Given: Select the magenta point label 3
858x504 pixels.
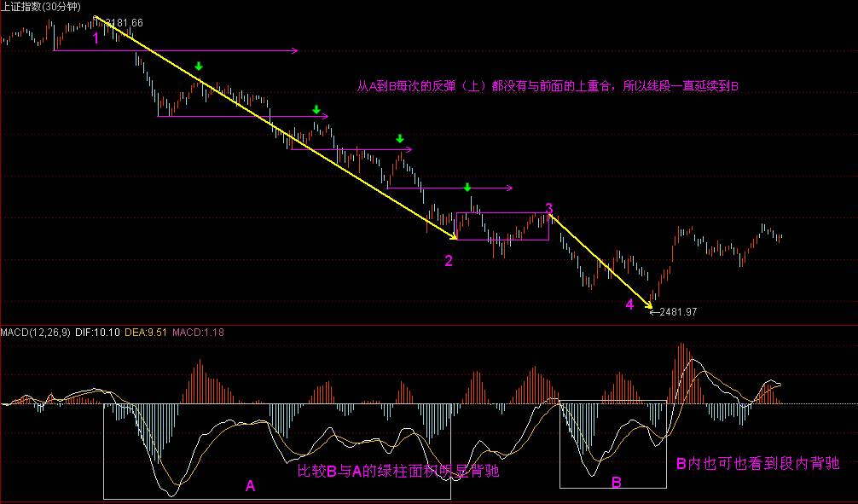Looking at the screenshot, I should [x=549, y=208].
